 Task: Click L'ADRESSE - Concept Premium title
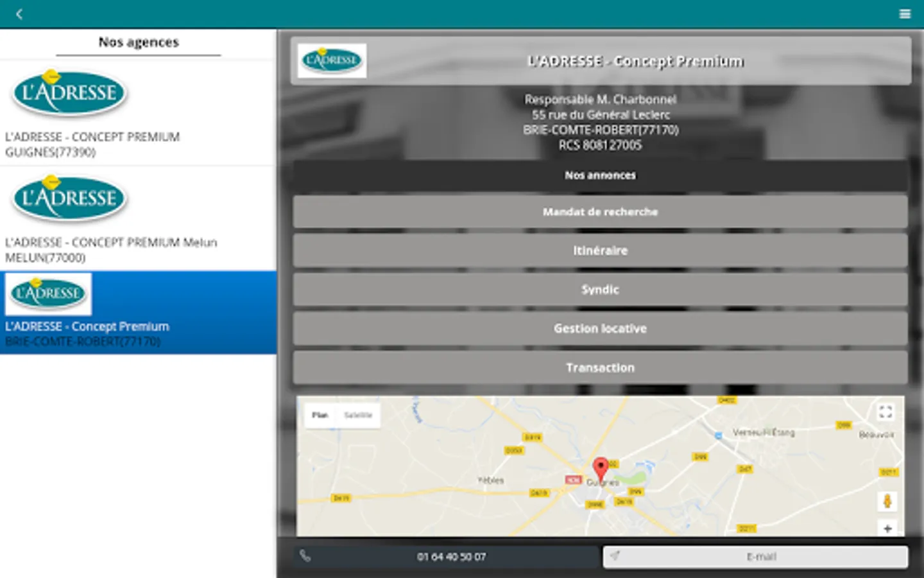pos(635,61)
